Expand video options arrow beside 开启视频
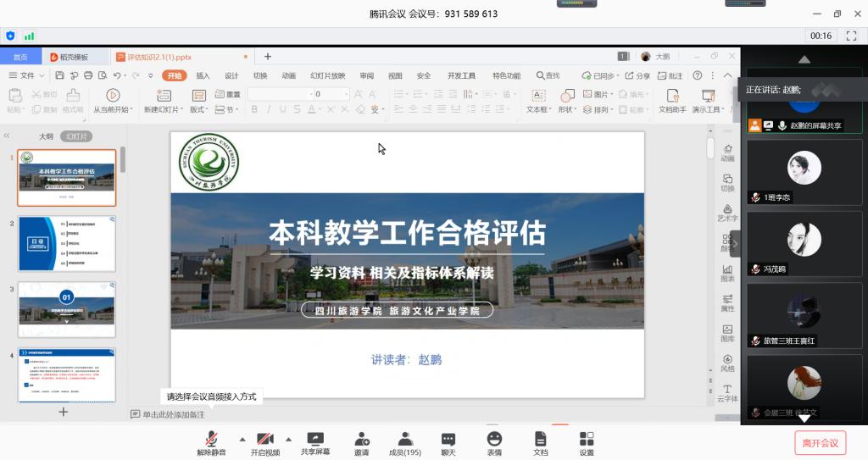 click(288, 440)
